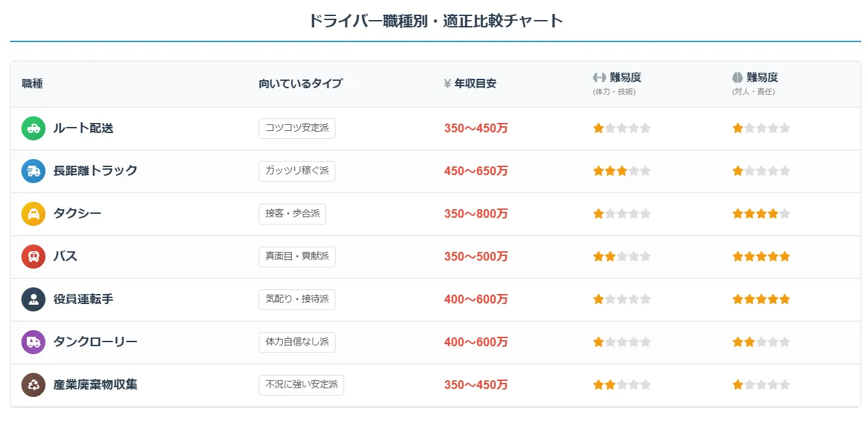Click バス five-star interpersonal rating
This screenshot has width=868, height=421.
point(761,257)
